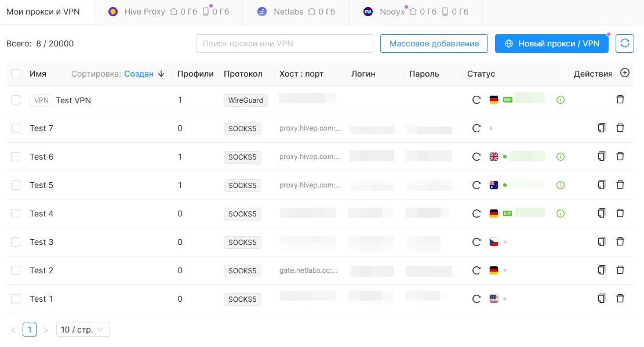Show info for Test 4 status
The image size is (644, 347).
pos(560,214)
